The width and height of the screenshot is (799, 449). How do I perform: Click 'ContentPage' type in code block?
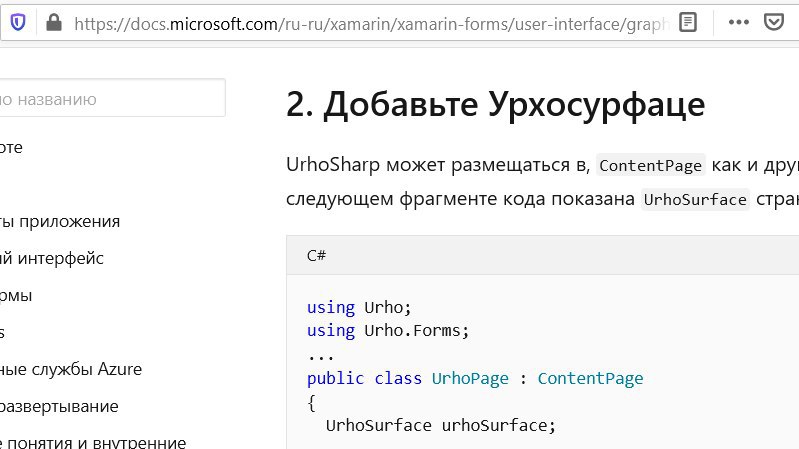[590, 378]
